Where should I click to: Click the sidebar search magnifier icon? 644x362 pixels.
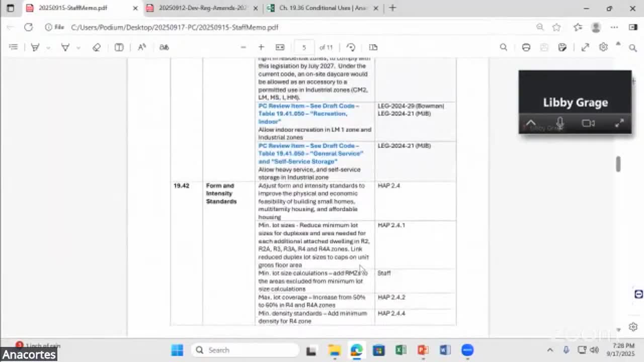(633, 48)
